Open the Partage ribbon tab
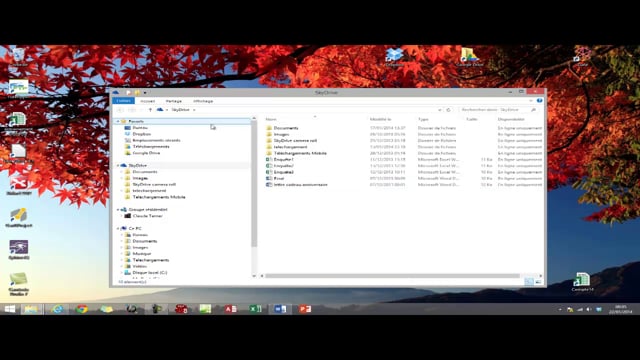 [x=174, y=101]
